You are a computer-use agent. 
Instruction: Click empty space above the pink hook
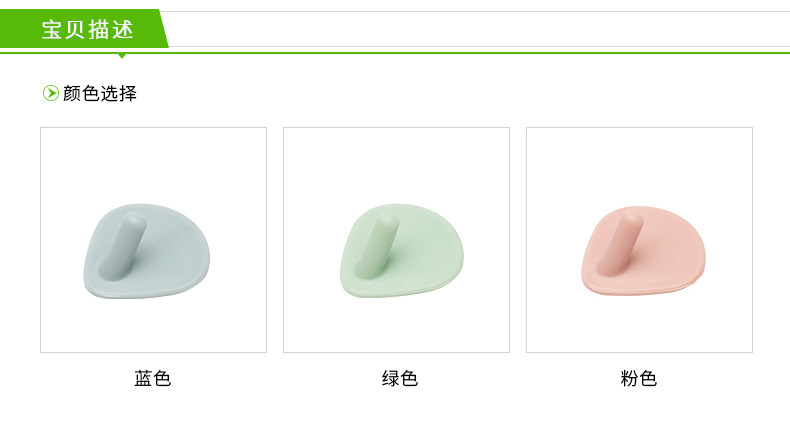click(x=639, y=164)
